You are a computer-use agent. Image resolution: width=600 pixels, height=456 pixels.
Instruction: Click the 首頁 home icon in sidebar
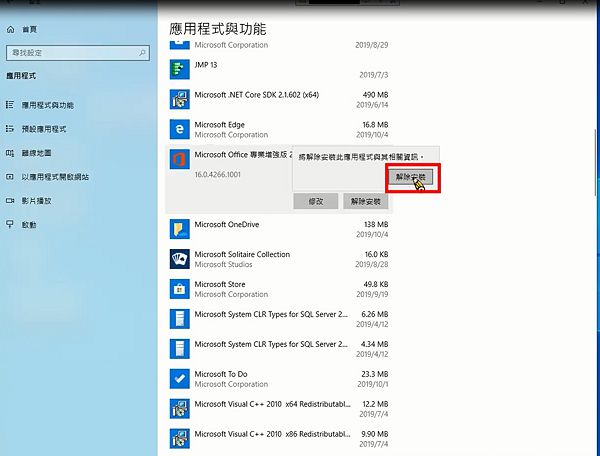[x=10, y=31]
